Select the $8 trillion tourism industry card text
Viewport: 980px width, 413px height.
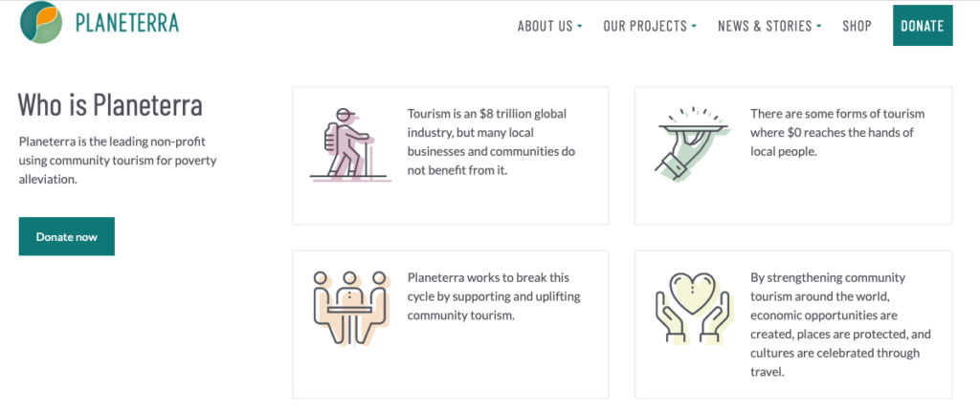[492, 142]
